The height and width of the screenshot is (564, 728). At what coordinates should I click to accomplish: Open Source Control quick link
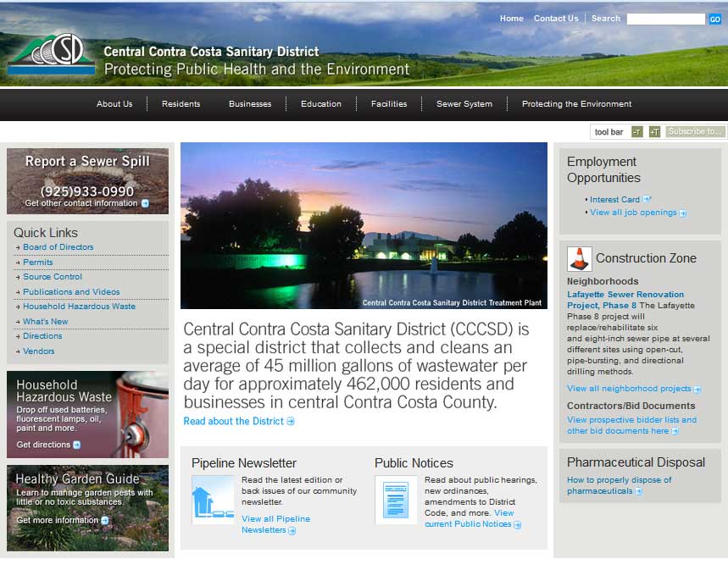click(x=53, y=277)
